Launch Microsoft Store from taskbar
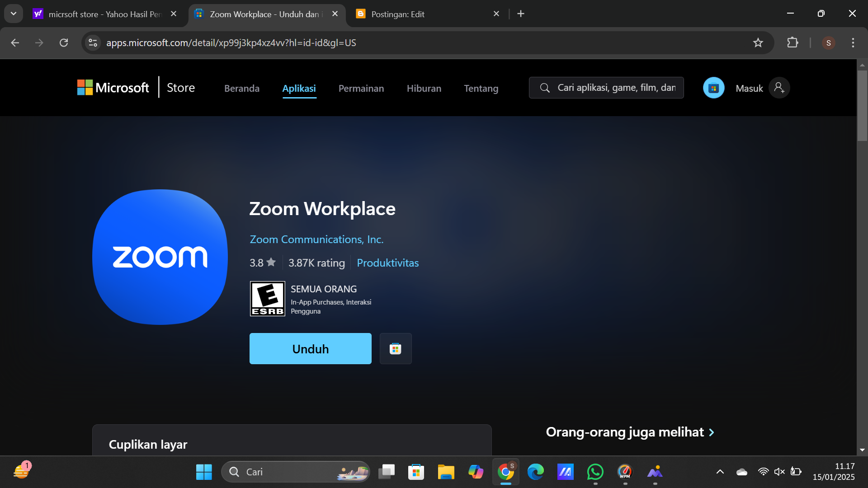This screenshot has height=488, width=868. [416, 472]
